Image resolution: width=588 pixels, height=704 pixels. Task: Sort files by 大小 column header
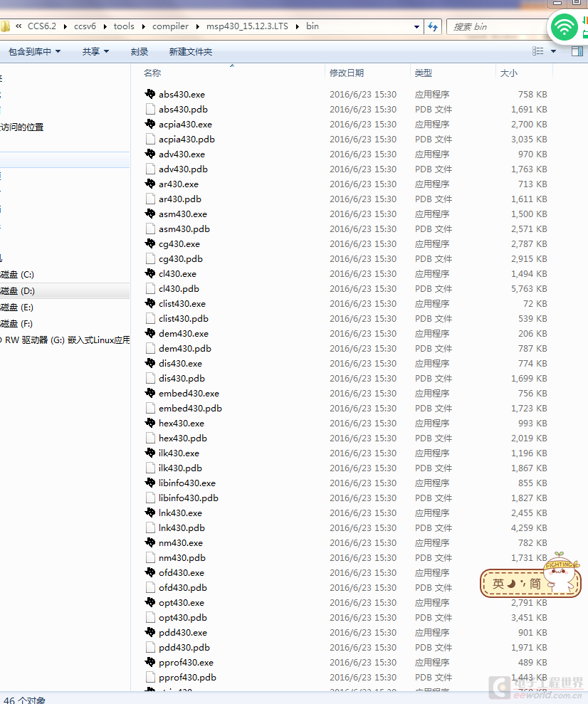click(508, 73)
